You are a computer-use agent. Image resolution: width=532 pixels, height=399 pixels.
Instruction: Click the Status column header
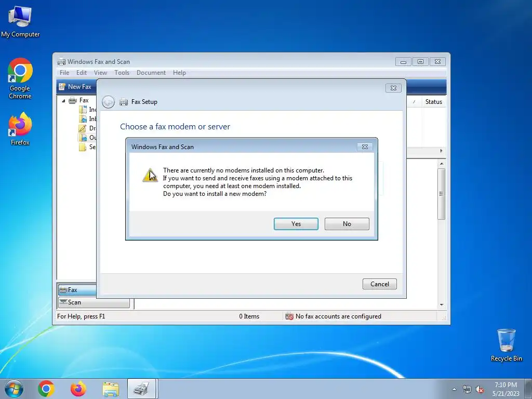click(434, 102)
